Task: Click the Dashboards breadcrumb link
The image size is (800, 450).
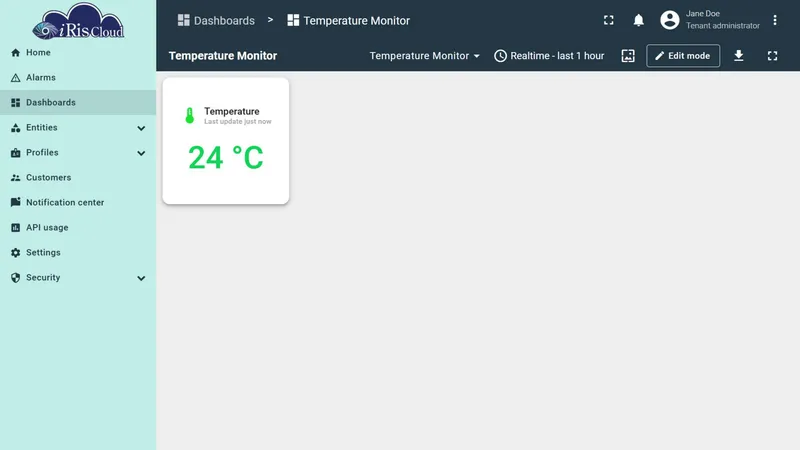Action: tap(216, 20)
